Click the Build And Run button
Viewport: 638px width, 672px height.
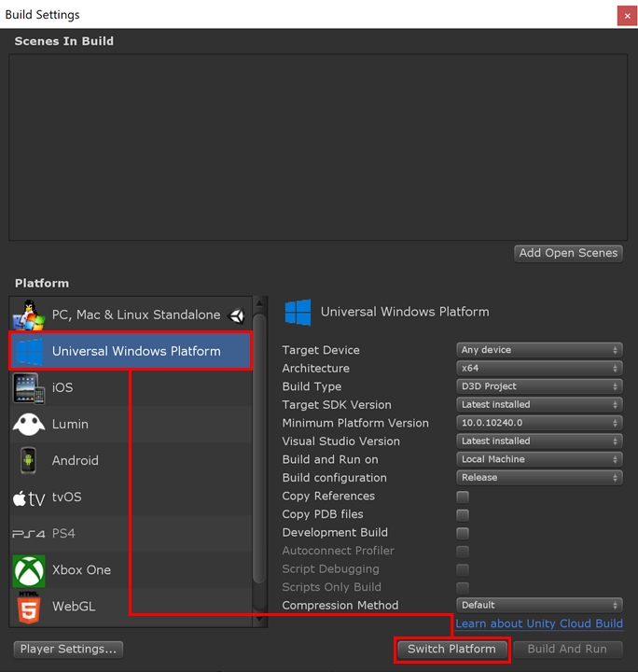point(567,650)
